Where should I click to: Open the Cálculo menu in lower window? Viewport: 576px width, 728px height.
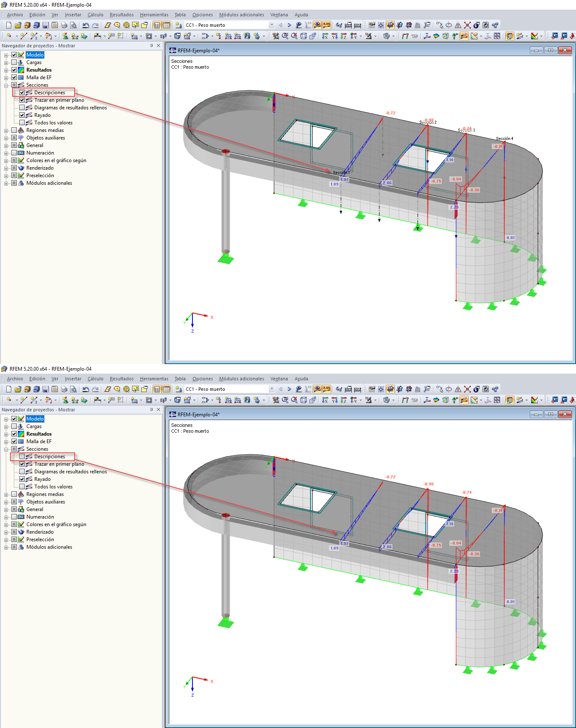(x=96, y=379)
